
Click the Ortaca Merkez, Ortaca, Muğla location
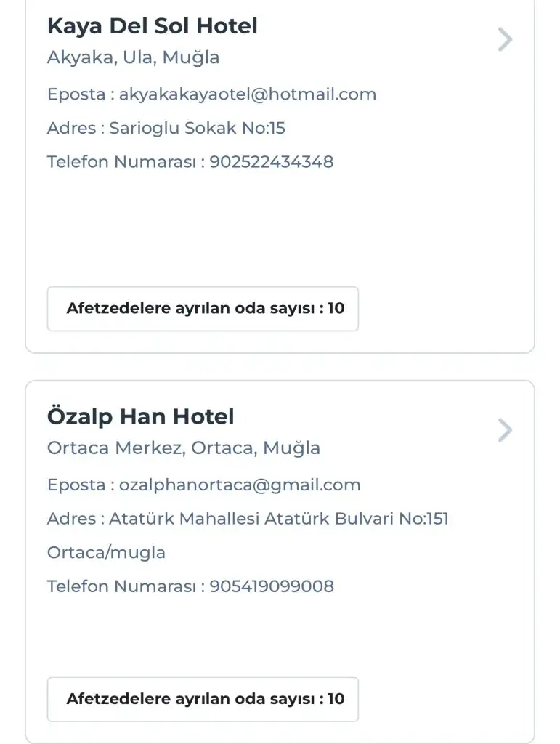(x=183, y=448)
